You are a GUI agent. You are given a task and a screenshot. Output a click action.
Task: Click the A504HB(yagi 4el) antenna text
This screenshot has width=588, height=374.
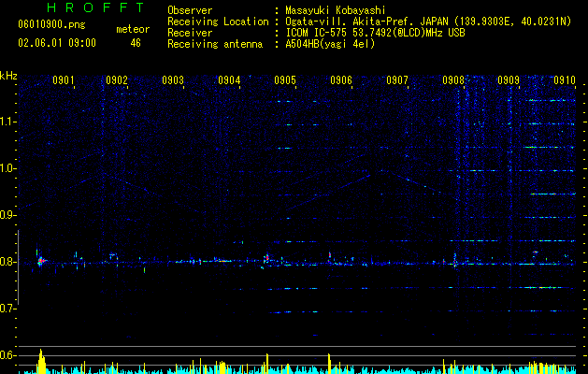point(330,44)
